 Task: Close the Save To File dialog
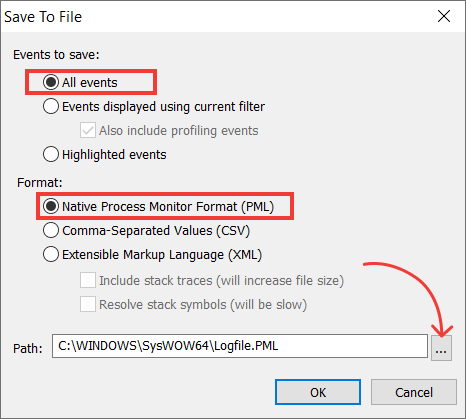click(444, 16)
